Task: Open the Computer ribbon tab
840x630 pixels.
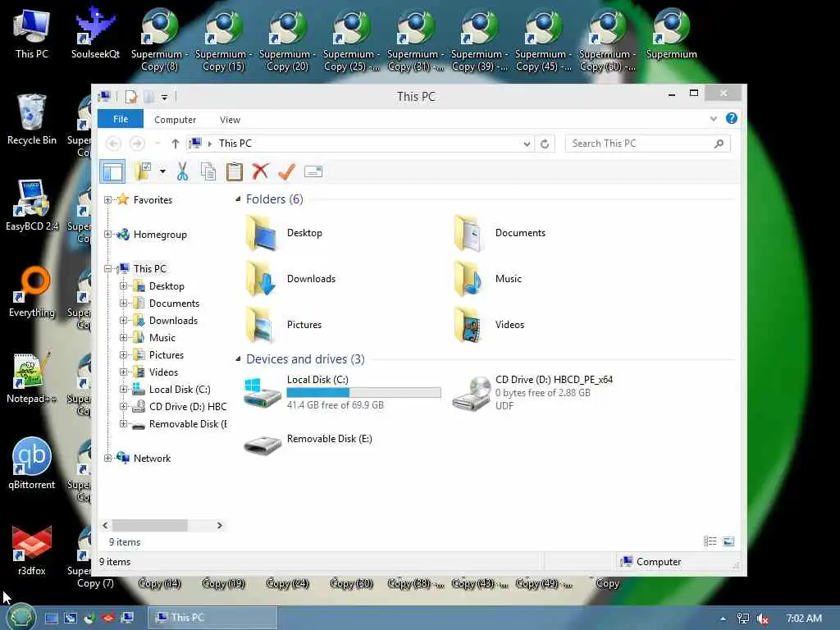Action: pyautogui.click(x=176, y=120)
